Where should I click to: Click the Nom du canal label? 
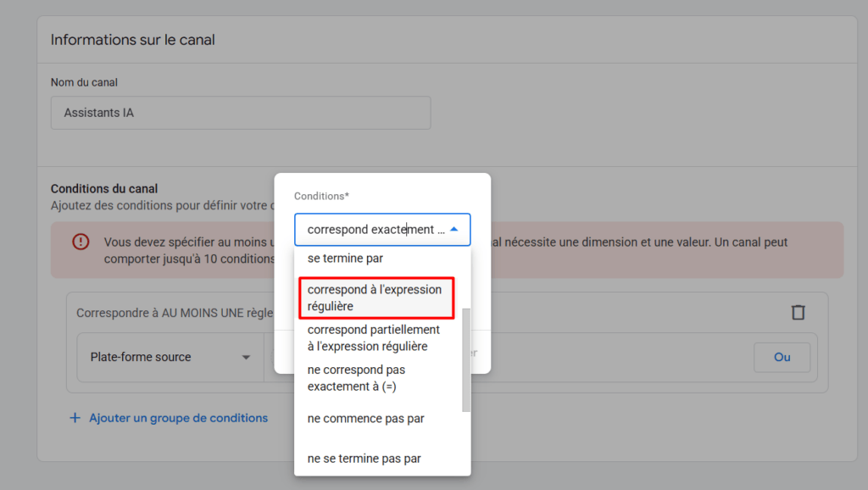(84, 82)
